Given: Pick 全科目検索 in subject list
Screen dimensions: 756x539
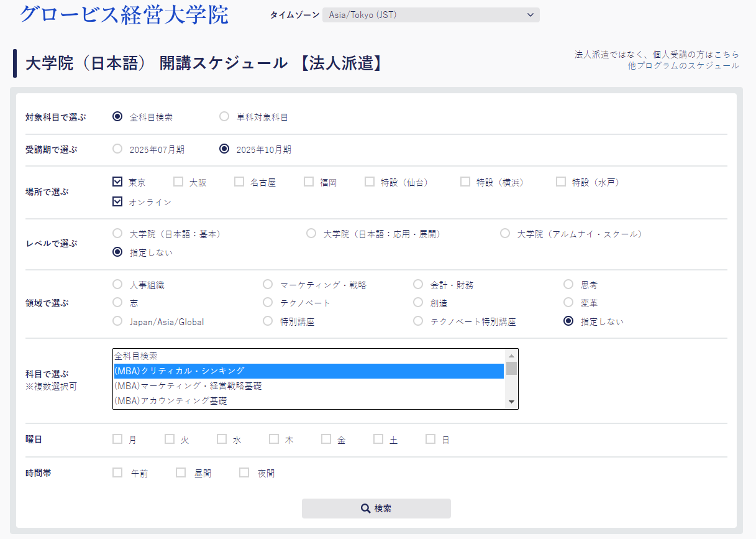Looking at the screenshot, I should click(x=309, y=356).
